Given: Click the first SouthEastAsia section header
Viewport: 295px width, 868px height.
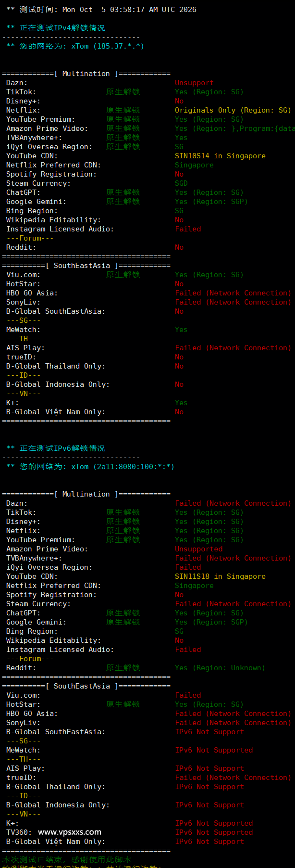Looking at the screenshot, I should point(86,266).
